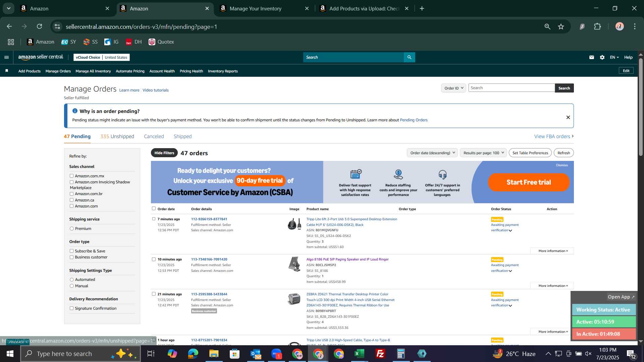
Task: Check the Business customer order type
Action: pos(71,257)
